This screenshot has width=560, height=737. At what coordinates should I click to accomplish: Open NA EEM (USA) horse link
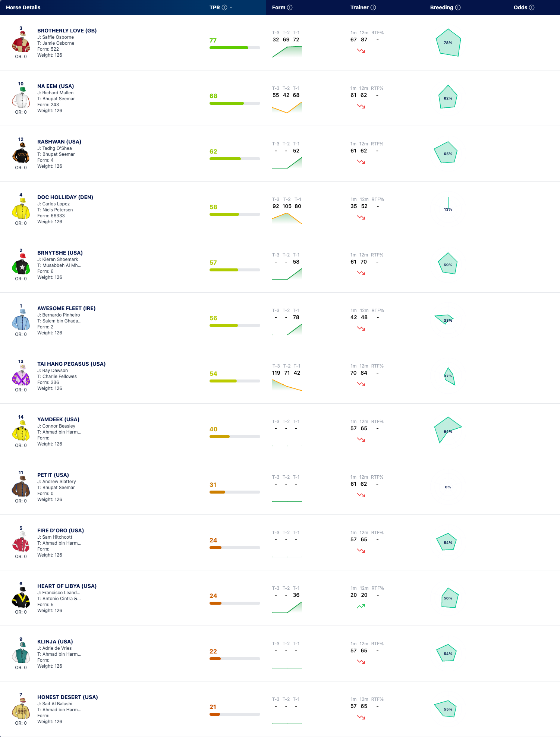56,86
